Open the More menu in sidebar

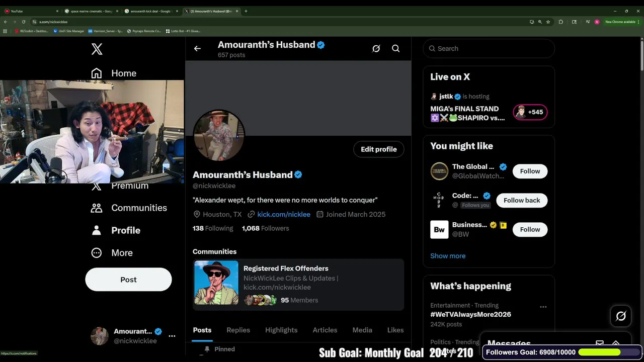(112, 253)
